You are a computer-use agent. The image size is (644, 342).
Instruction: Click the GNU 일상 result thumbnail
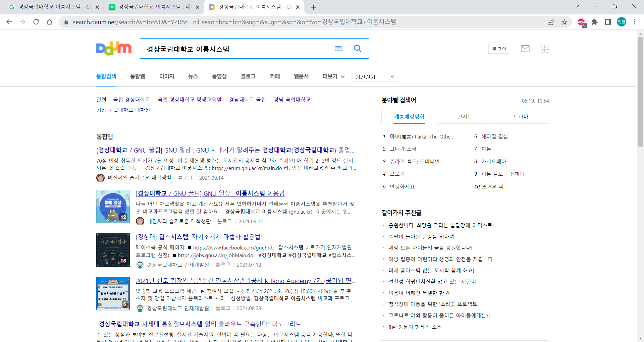click(113, 207)
